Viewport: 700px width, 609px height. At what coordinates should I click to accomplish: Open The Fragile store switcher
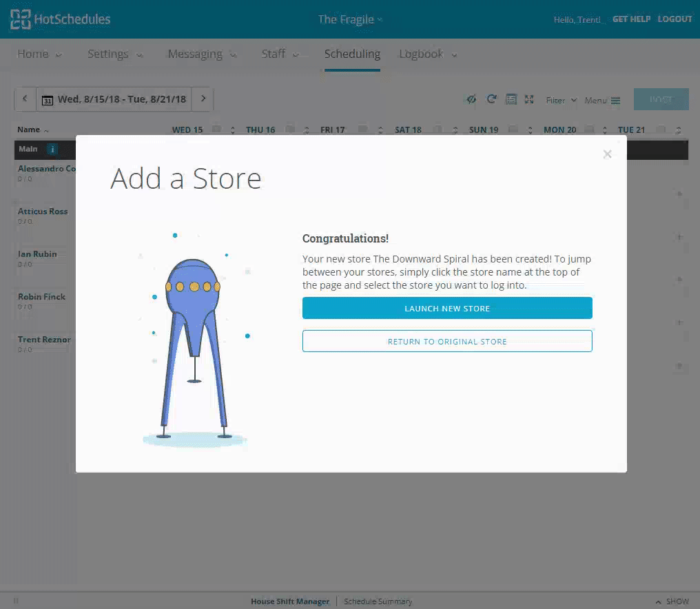click(x=350, y=20)
